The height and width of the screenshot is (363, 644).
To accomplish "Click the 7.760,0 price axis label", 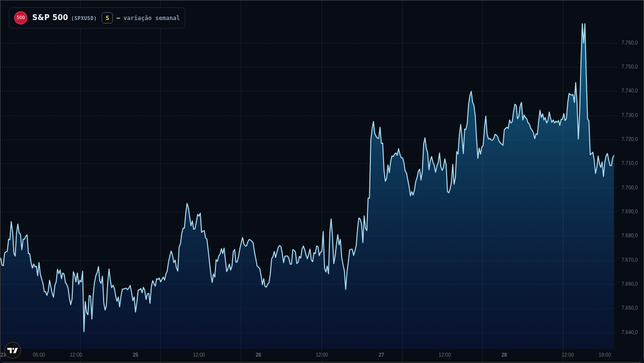I will pos(630,43).
